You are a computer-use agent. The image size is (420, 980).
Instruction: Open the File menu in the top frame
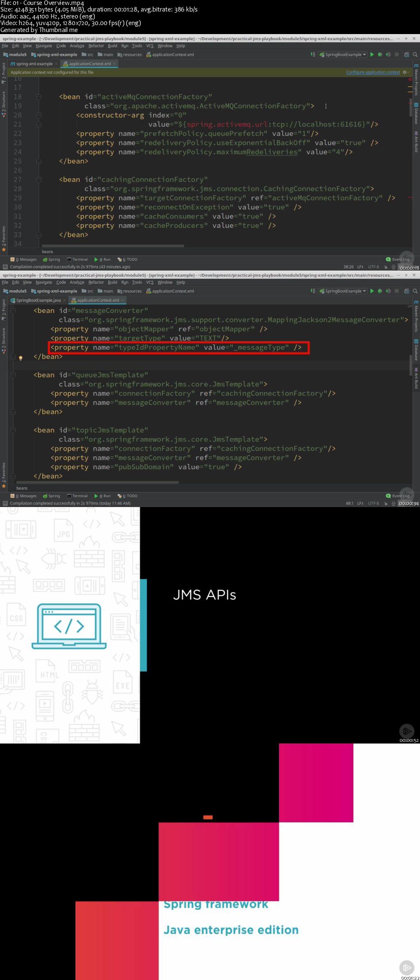[5, 46]
